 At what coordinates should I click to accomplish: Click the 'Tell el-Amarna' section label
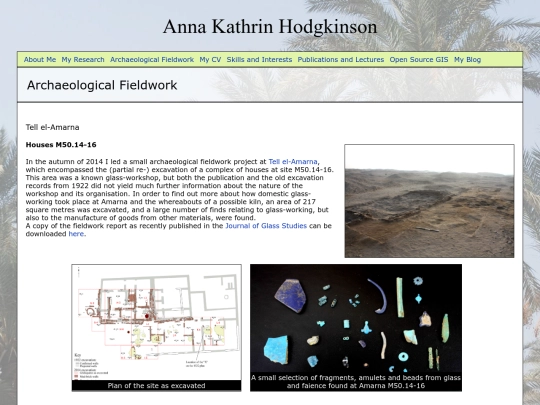pyautogui.click(x=52, y=127)
